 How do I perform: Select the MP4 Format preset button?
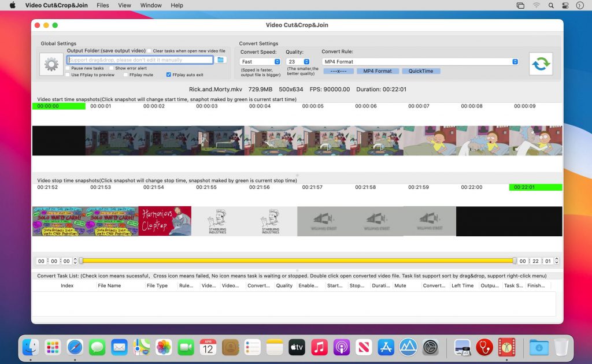tap(378, 71)
